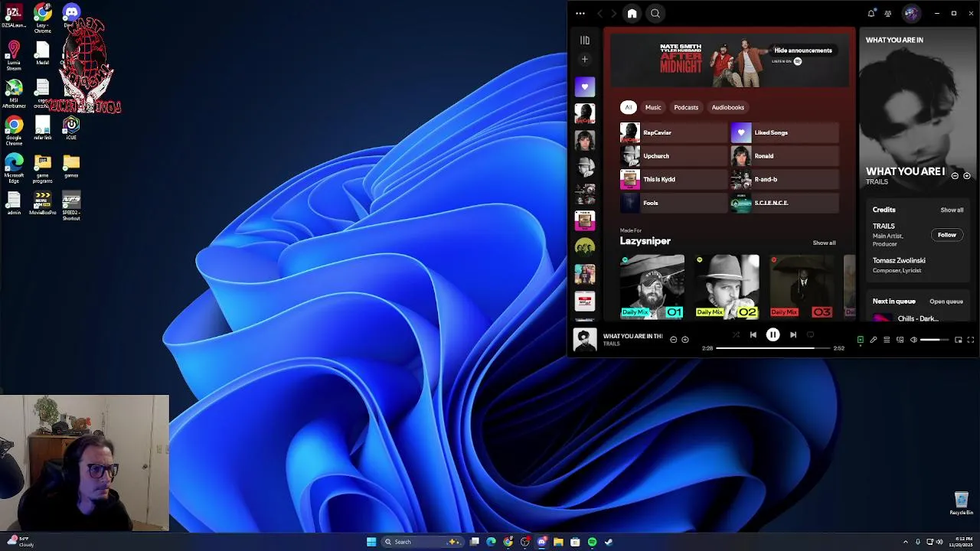Open the S.C.I.E.N.C.E. shortcut
This screenshot has height=551, width=980.
(785, 203)
